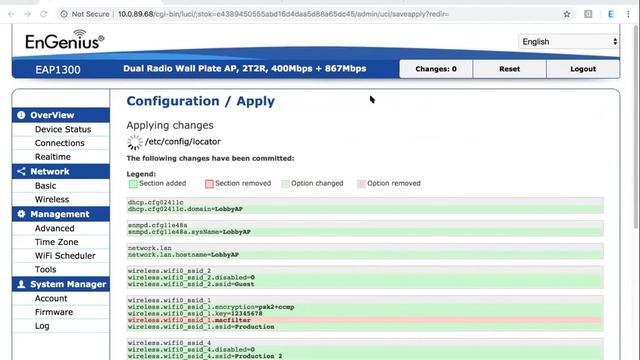Viewport: 640px width, 360px height.
Task: Click the network.lan.hostname=LobbyAP line
Action: [365, 255]
